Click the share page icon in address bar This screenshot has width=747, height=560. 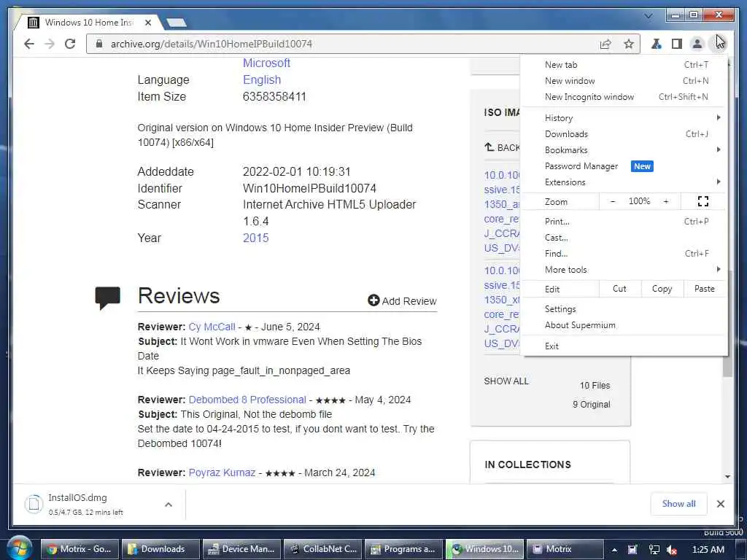[605, 44]
